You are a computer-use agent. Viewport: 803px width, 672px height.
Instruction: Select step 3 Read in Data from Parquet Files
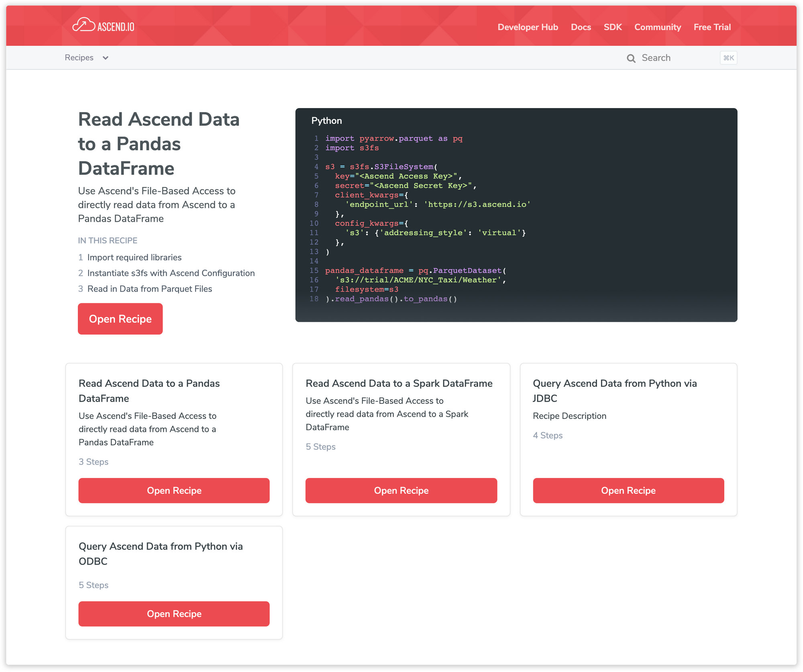(x=145, y=289)
